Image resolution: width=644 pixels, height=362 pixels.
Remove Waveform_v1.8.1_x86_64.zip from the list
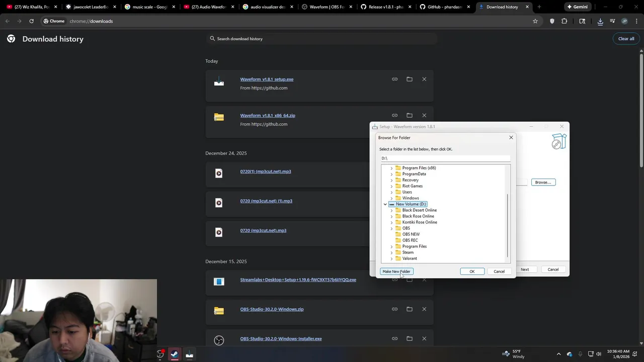point(424,115)
